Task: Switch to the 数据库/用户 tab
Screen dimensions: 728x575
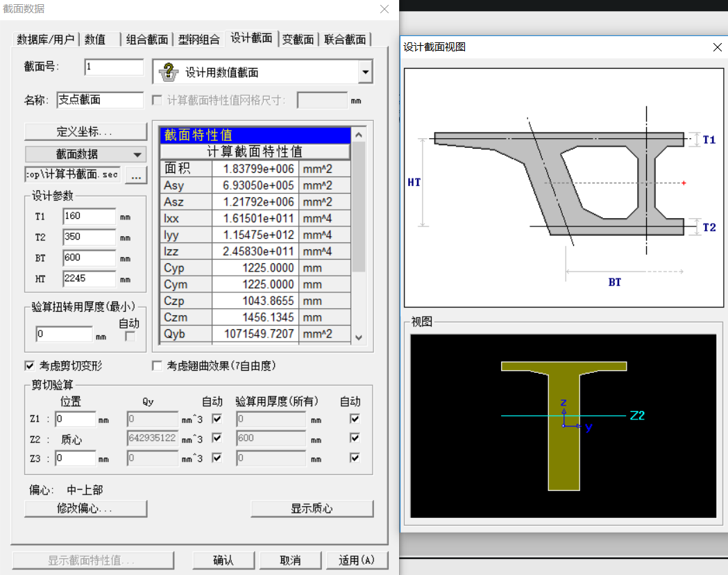Action: pos(46,40)
